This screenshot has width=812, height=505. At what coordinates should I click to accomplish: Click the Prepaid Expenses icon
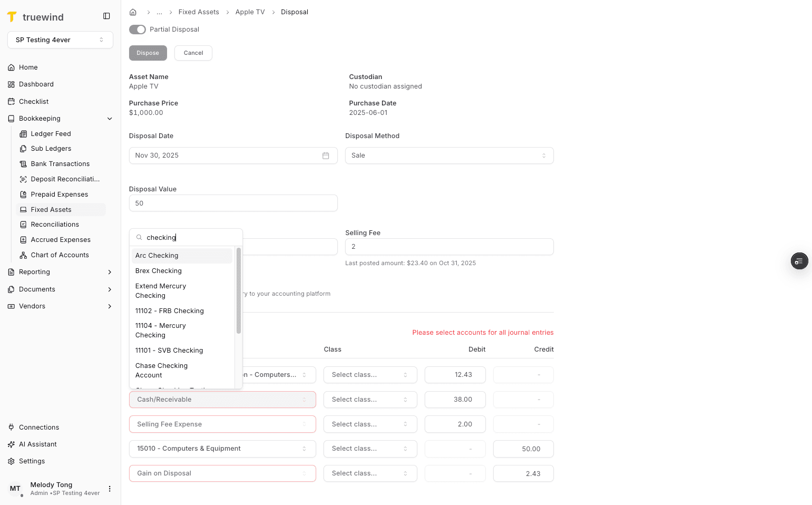[x=23, y=194]
